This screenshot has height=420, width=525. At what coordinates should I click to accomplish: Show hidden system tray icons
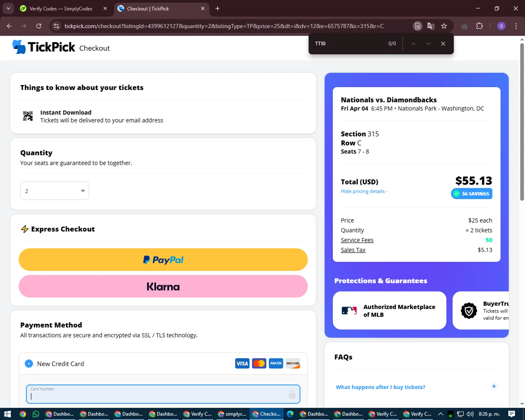[441, 414]
